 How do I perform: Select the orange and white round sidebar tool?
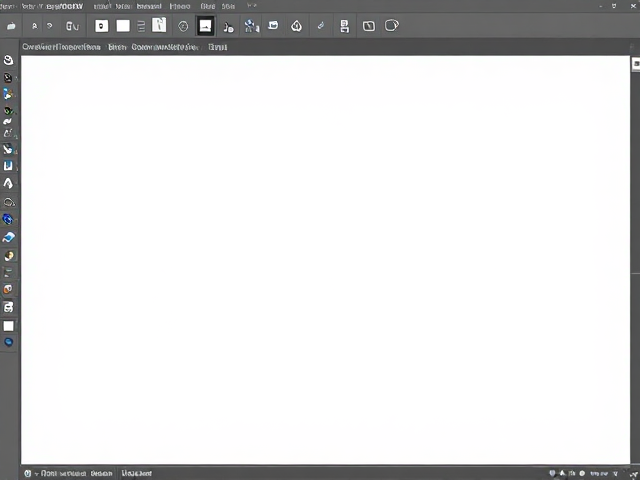[8, 289]
